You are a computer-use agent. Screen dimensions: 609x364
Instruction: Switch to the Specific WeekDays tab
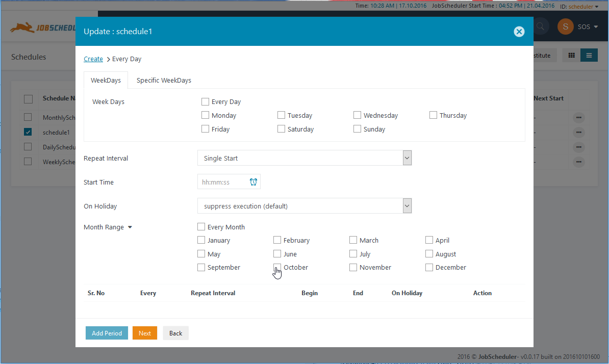coord(164,81)
